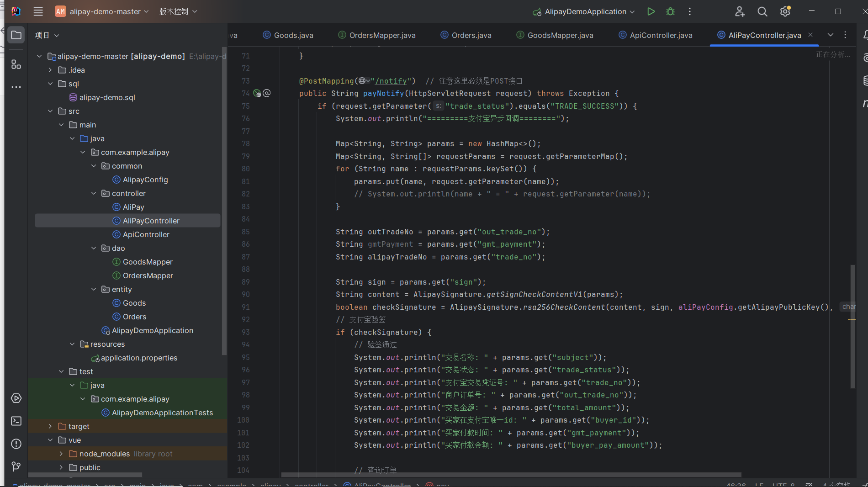Switch to the Goods.java tab

click(x=288, y=35)
